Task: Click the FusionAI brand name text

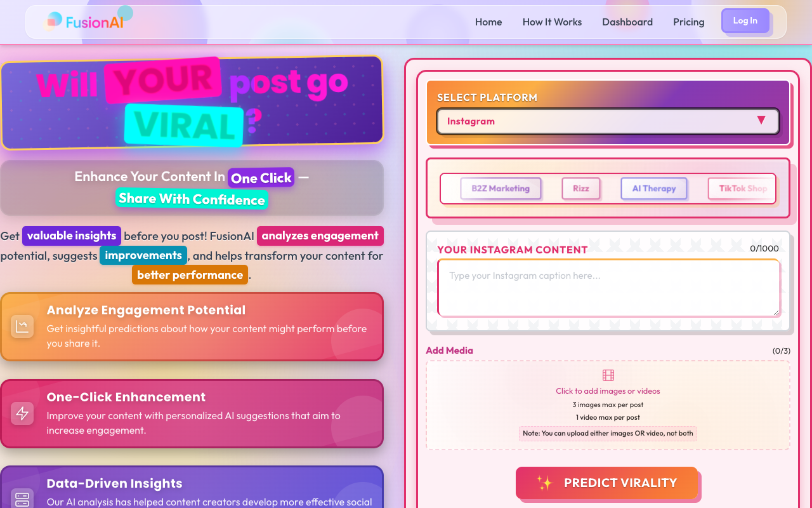Action: pos(95,22)
